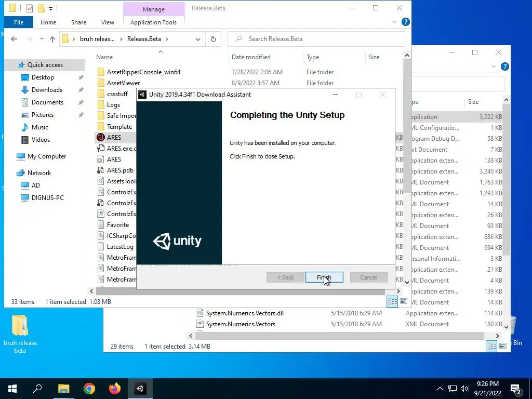Select the AssetViewer folder

point(123,83)
